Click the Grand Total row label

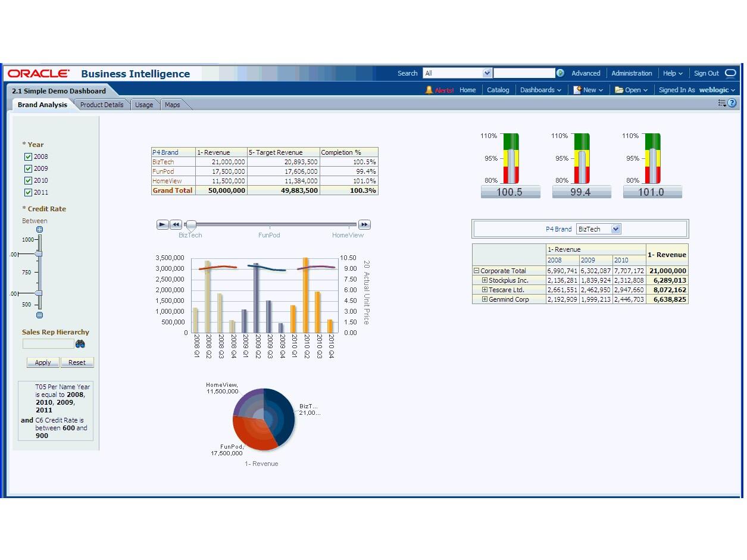pyautogui.click(x=173, y=190)
